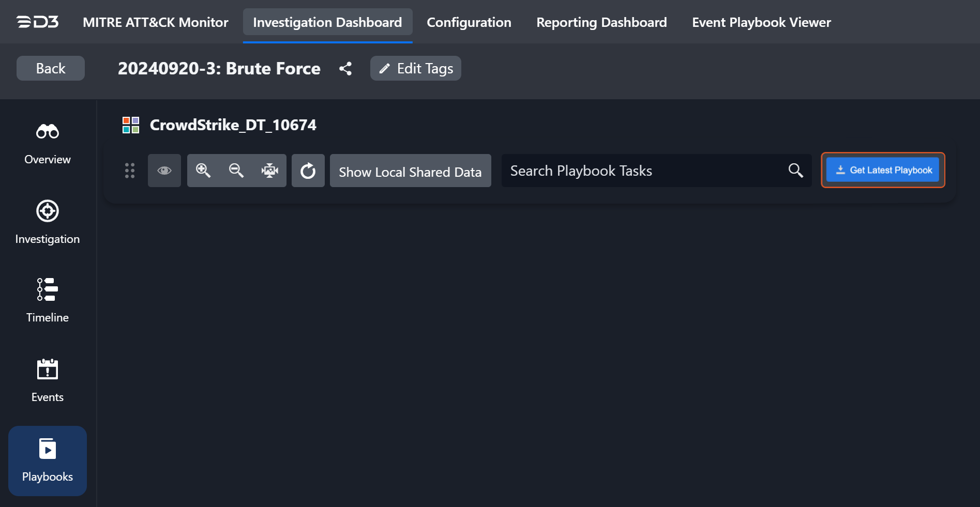
Task: Toggle the eye visibility button
Action: [164, 171]
